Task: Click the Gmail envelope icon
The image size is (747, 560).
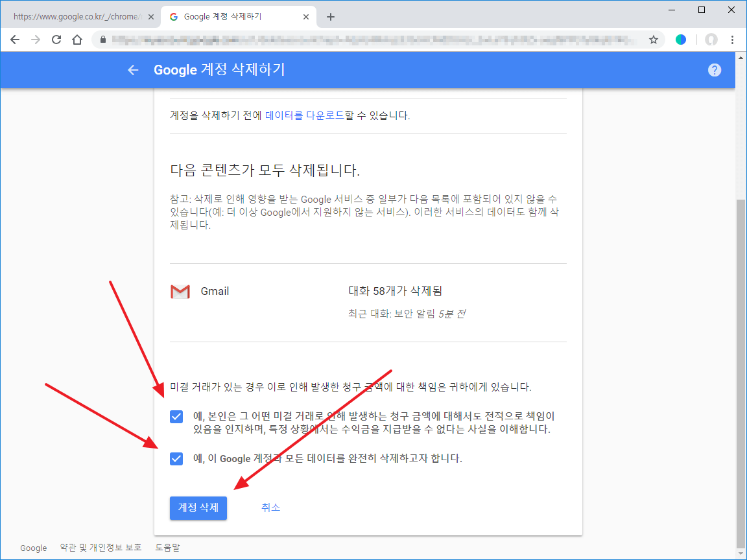Action: click(180, 292)
